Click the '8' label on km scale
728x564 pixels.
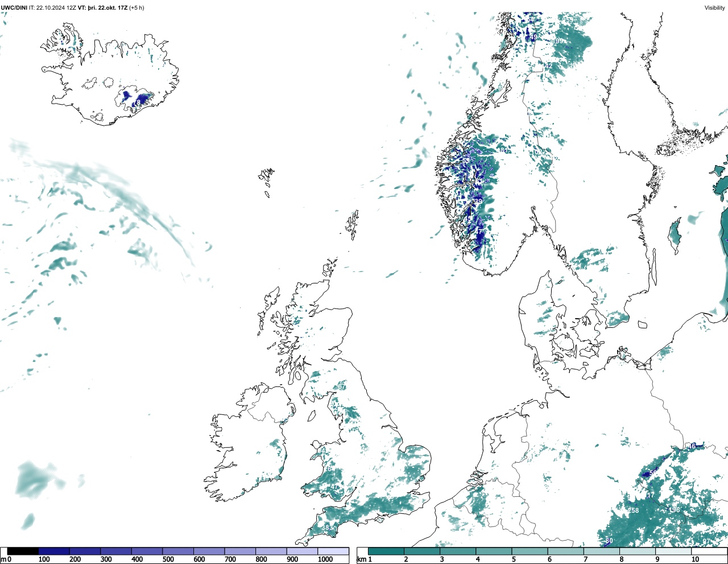[622, 559]
